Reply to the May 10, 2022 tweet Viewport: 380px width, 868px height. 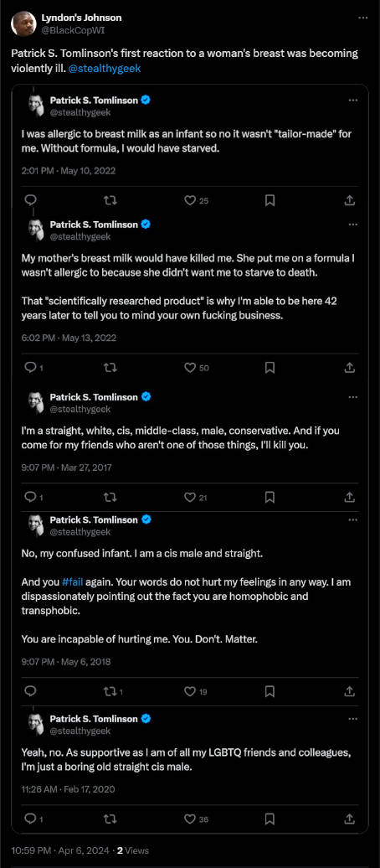pos(32,201)
